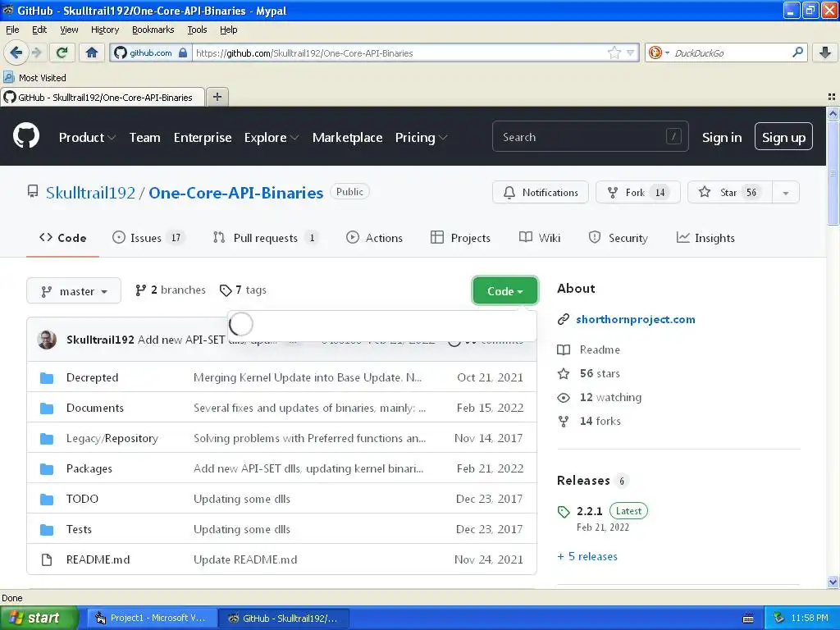Reload the page with the refresh icon
This screenshot has width=840, height=630.
[62, 52]
